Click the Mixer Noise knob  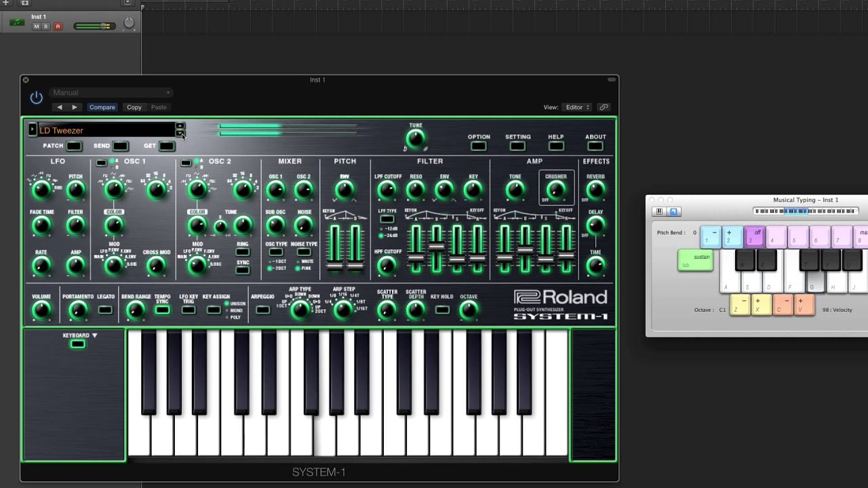point(304,226)
